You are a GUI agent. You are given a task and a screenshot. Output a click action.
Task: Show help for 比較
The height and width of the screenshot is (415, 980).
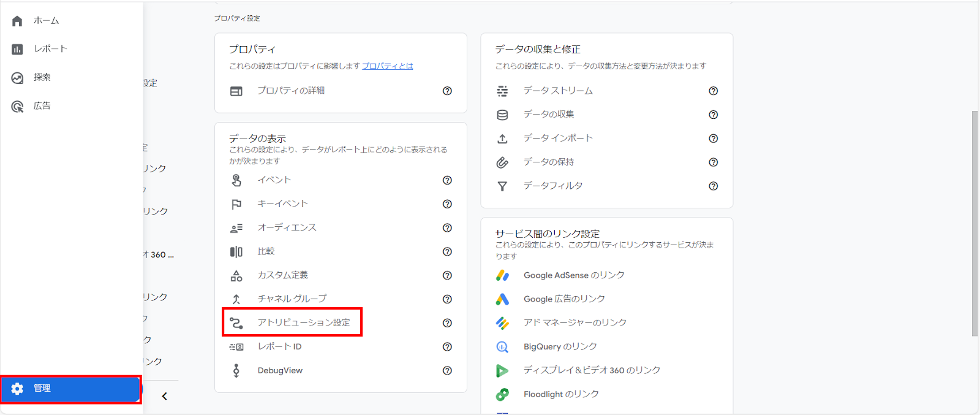coord(447,252)
